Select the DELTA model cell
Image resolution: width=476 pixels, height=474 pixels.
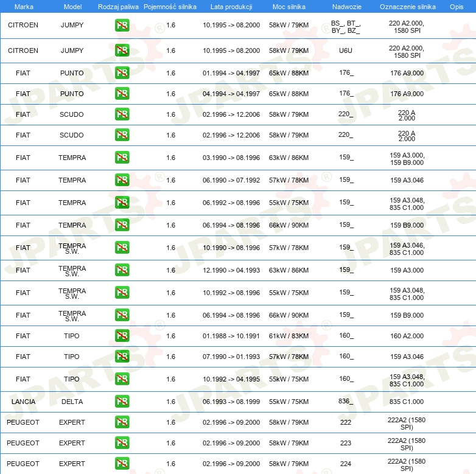(x=72, y=402)
